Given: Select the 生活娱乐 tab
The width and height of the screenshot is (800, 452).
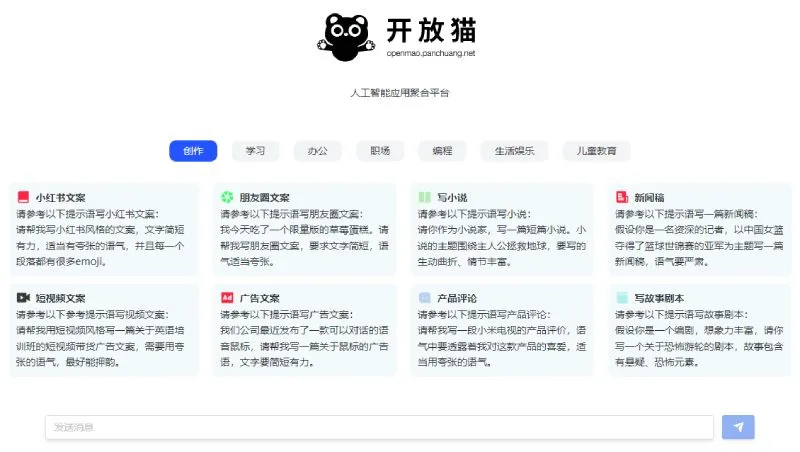Looking at the screenshot, I should 514,151.
